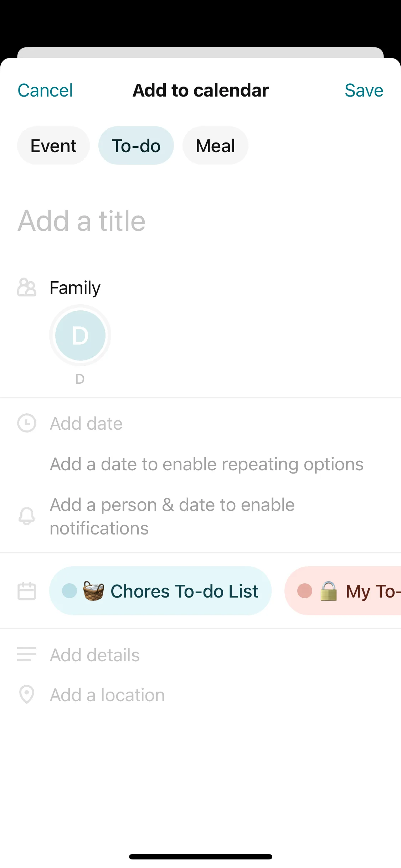
Task: Tap the family people icon
Action: (27, 288)
